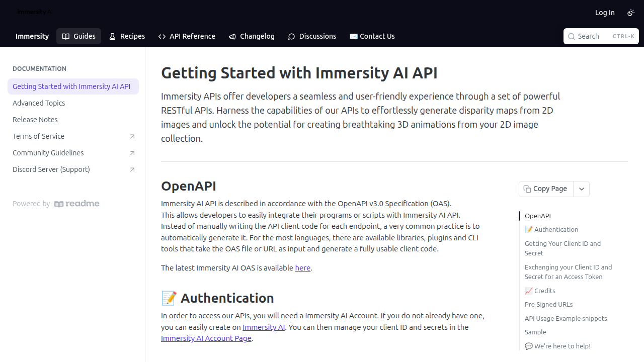Jump to Authentication in table of contents

[551, 229]
